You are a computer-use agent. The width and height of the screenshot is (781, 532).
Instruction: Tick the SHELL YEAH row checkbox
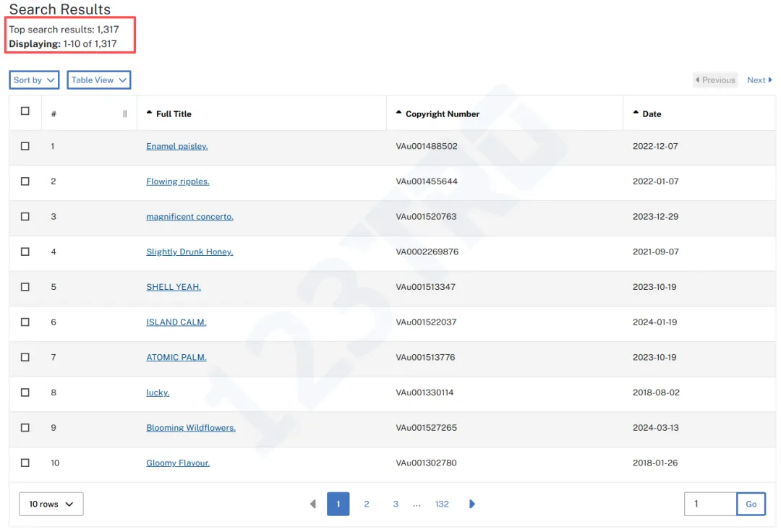point(25,287)
